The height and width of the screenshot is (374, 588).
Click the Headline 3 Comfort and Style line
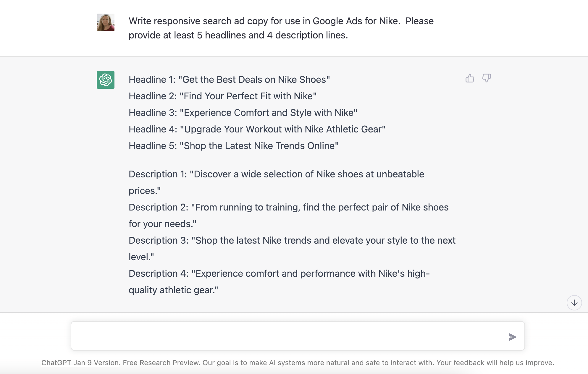coord(243,113)
